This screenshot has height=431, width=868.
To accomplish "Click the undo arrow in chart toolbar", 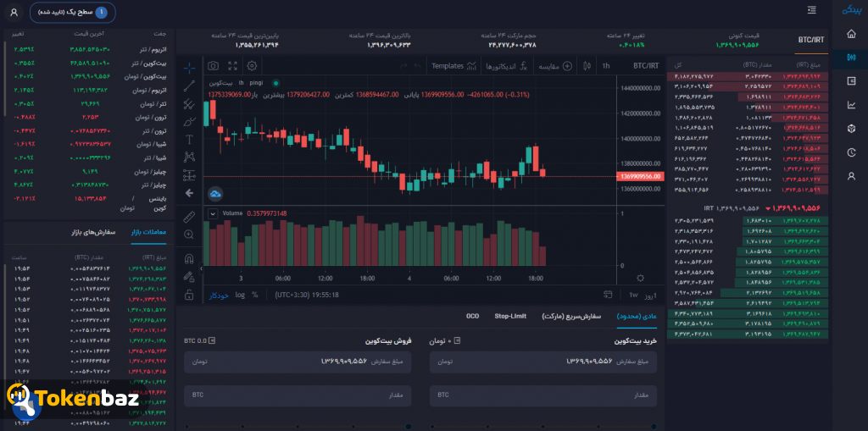I will (x=418, y=66).
